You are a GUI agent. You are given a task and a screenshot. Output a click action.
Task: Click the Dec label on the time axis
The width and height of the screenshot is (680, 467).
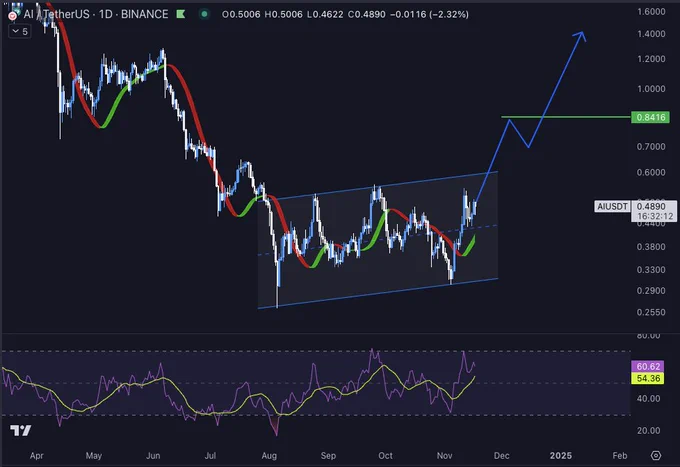coord(502,456)
